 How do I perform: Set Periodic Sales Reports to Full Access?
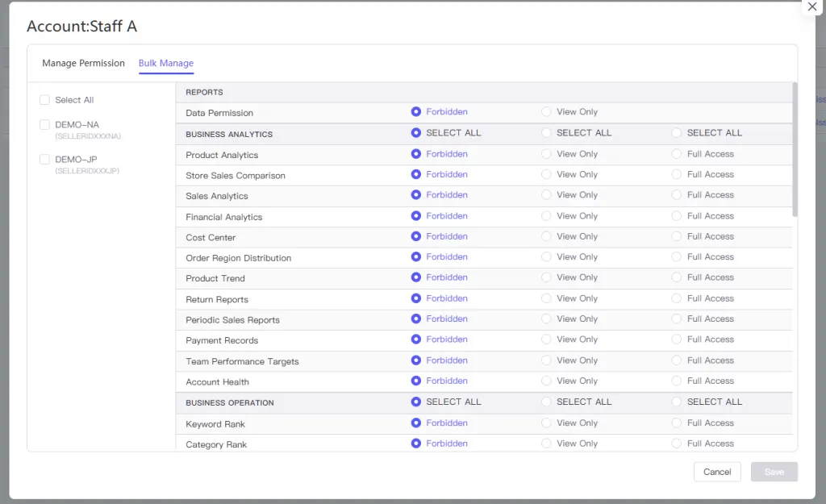click(677, 319)
